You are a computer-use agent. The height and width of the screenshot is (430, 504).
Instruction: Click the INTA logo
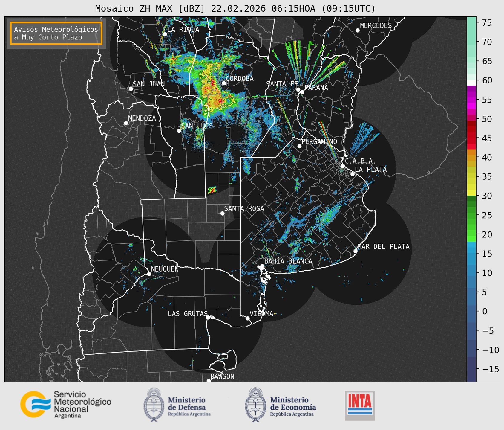360,405
